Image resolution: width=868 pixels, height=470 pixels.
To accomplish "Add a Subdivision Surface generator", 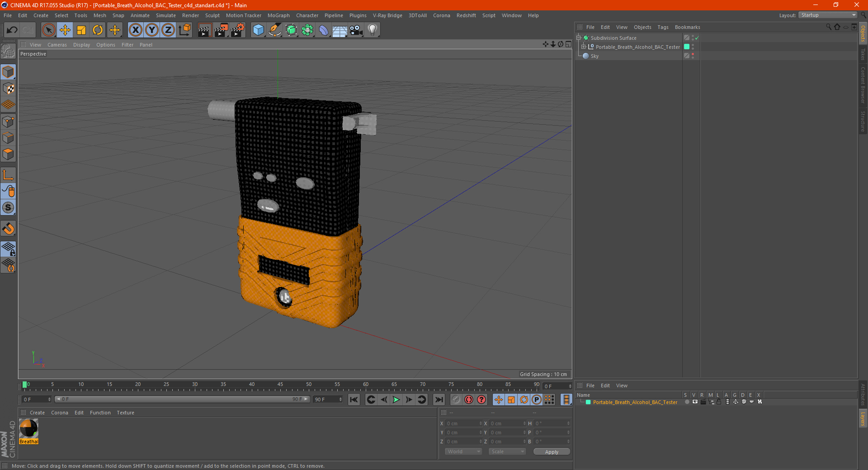I will tap(291, 30).
